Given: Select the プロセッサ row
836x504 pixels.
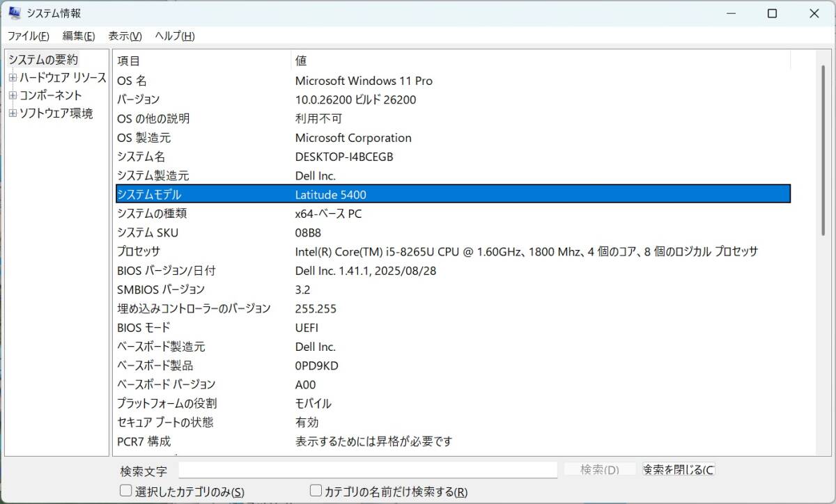Looking at the screenshot, I should pyautogui.click(x=453, y=251).
